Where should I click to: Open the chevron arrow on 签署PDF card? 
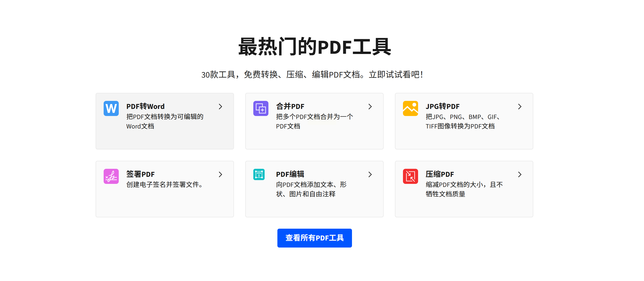coord(220,174)
